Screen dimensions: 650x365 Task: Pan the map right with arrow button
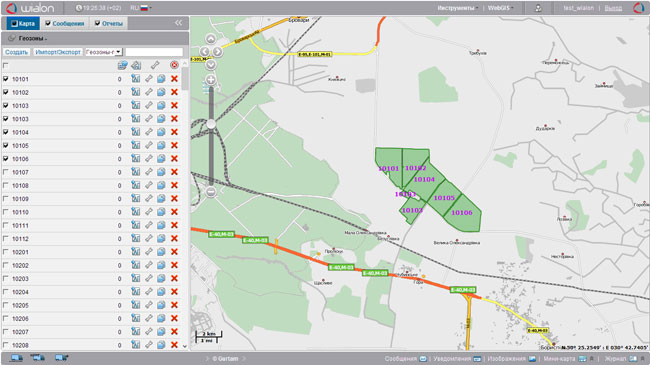218,51
